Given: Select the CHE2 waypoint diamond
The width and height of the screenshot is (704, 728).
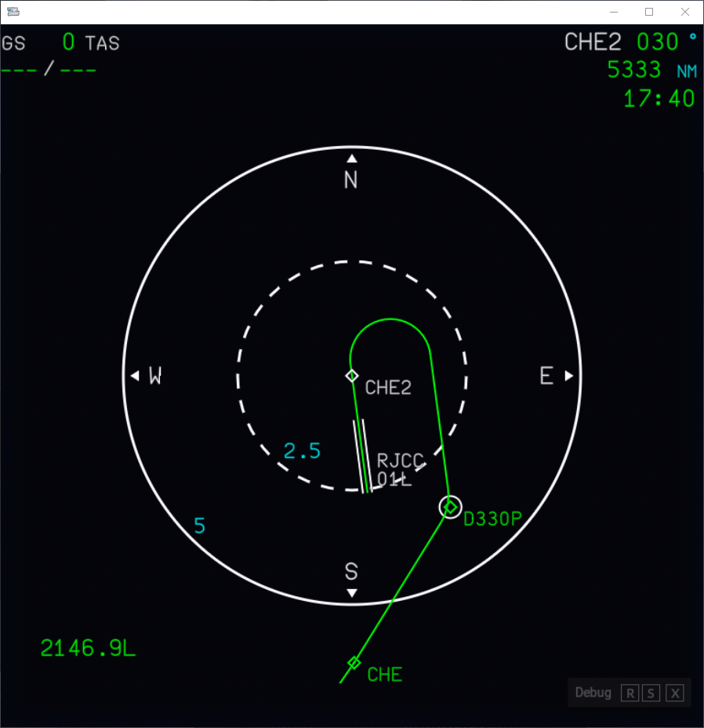Looking at the screenshot, I should click(352, 376).
